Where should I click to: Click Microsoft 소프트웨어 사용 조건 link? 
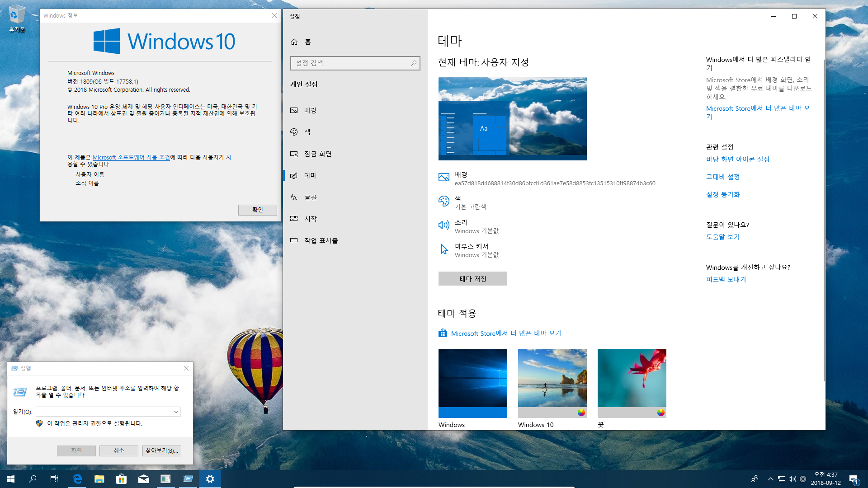pyautogui.click(x=131, y=157)
